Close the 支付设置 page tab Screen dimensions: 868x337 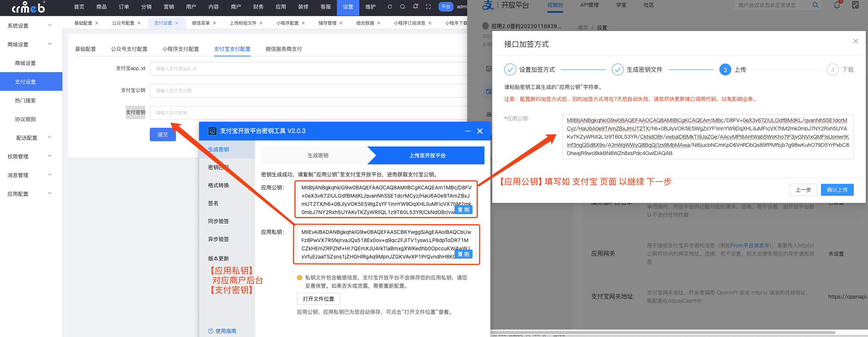(x=177, y=23)
